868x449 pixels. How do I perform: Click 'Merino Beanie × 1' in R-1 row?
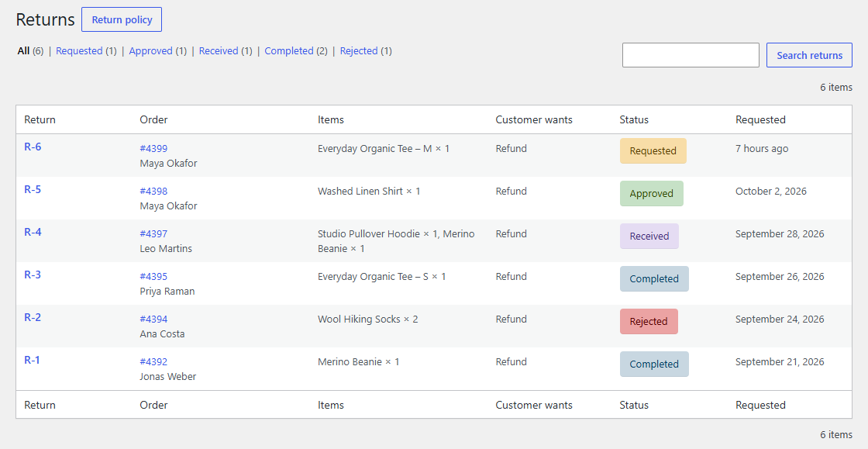(x=359, y=361)
